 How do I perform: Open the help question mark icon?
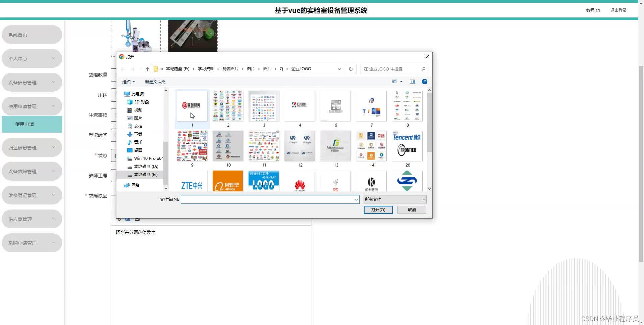[424, 82]
